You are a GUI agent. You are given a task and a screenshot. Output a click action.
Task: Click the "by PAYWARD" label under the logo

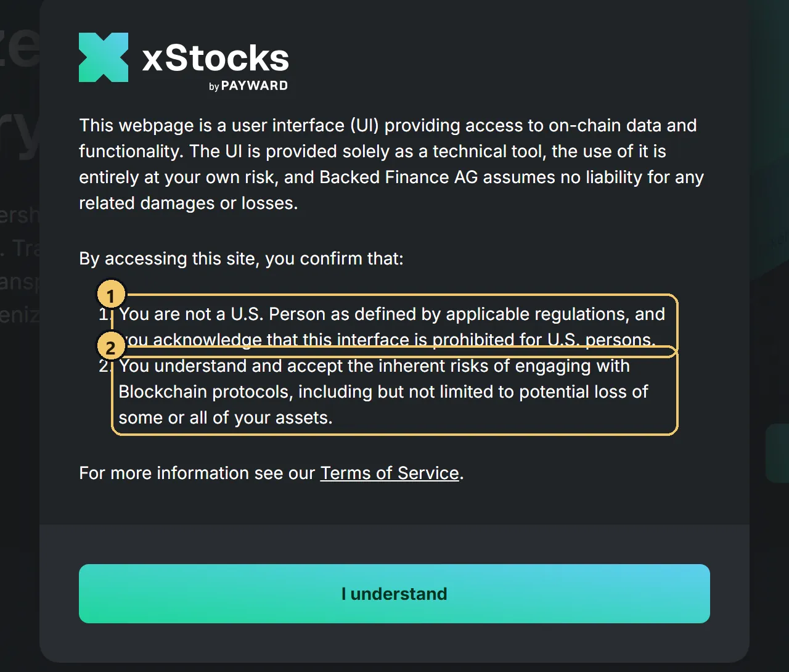tap(248, 86)
